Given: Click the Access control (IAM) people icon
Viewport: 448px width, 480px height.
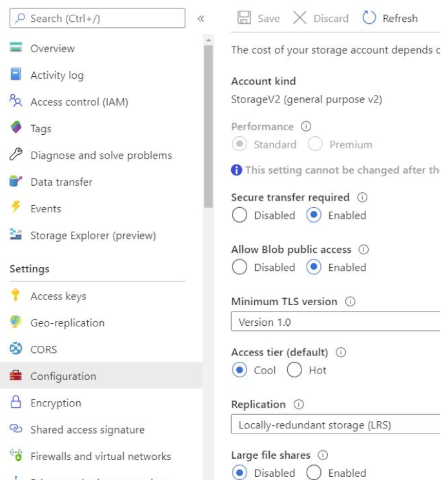Looking at the screenshot, I should coord(15,101).
